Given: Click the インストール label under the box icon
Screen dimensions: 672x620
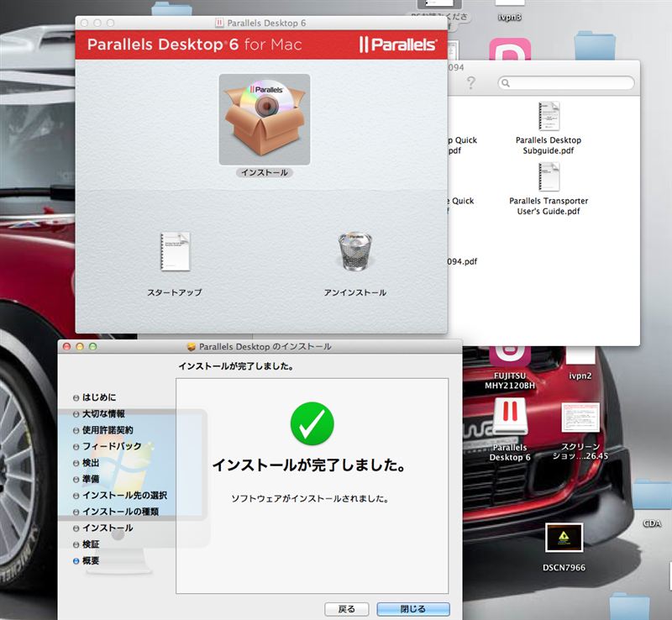Looking at the screenshot, I should click(x=265, y=172).
